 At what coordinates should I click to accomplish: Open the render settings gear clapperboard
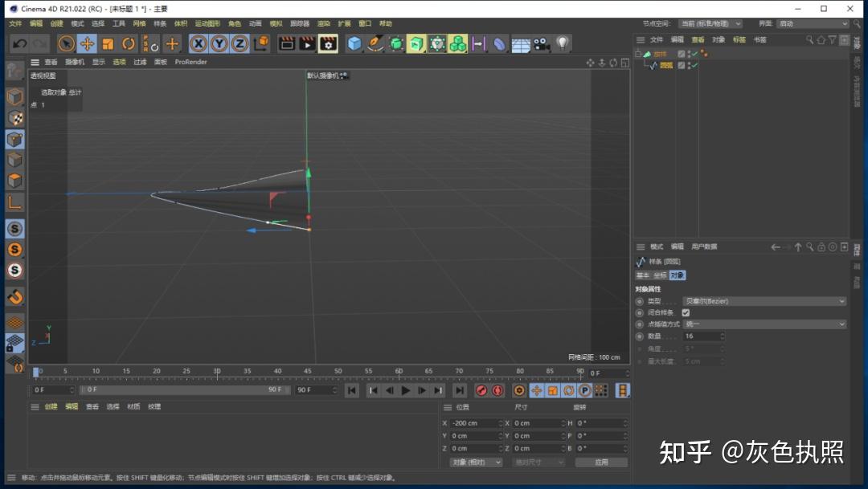point(328,43)
